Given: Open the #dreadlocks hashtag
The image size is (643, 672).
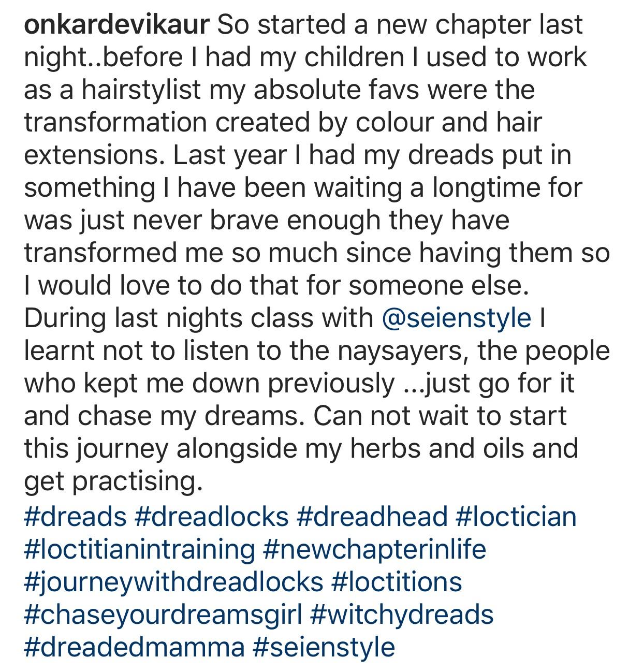Looking at the screenshot, I should [211, 516].
